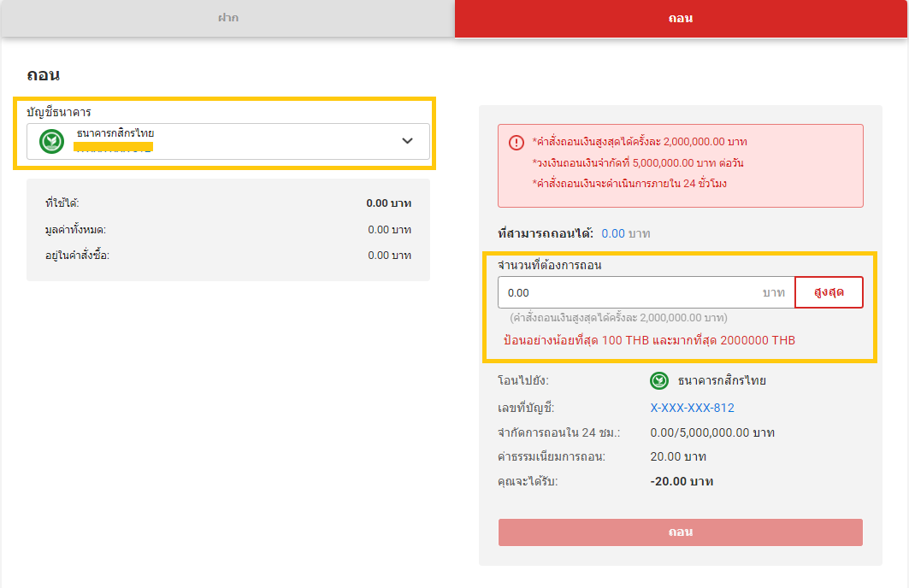909x588 pixels.
Task: Click the มูลค่าทั้งหมด label
Action: pos(75,230)
